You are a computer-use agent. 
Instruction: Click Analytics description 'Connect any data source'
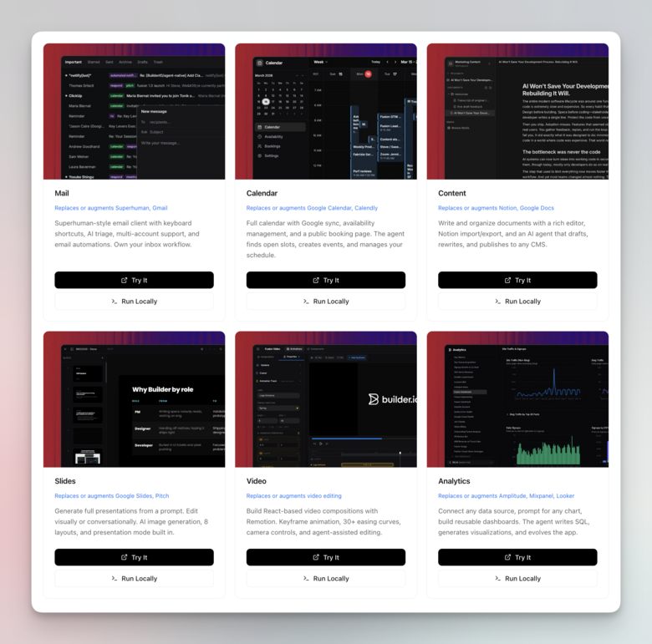(x=513, y=522)
